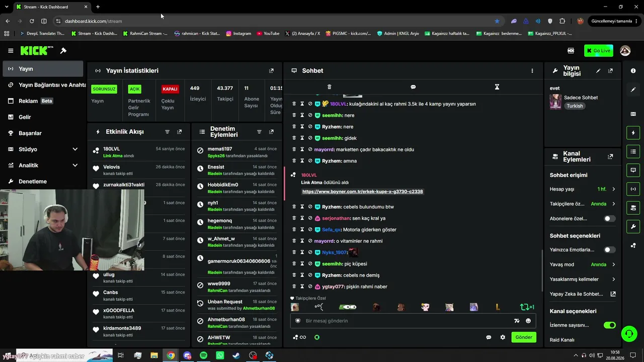
Task: Ban ygtay077 via the ban icon
Action: [310, 287]
